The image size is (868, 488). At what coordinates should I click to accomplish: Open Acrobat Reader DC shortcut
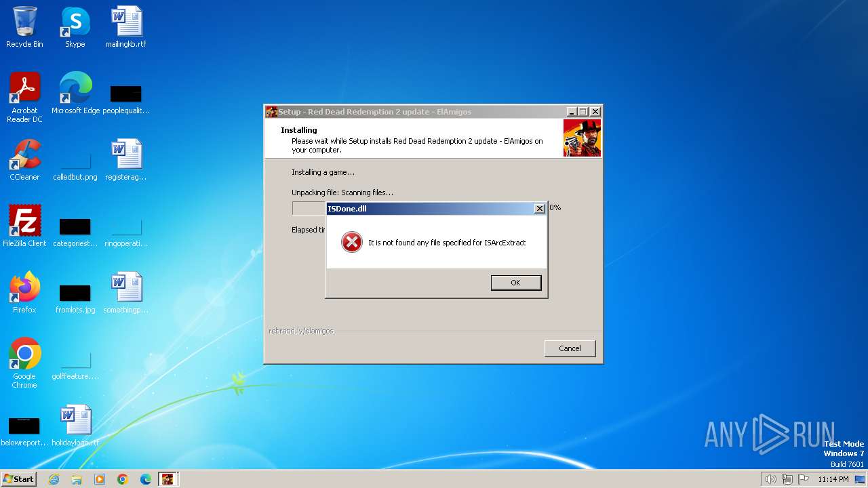(24, 98)
